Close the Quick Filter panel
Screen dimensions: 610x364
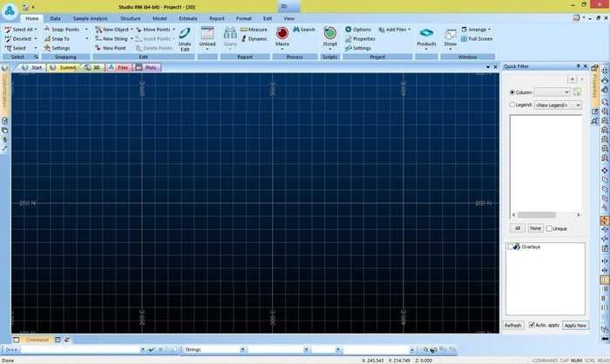pos(585,66)
